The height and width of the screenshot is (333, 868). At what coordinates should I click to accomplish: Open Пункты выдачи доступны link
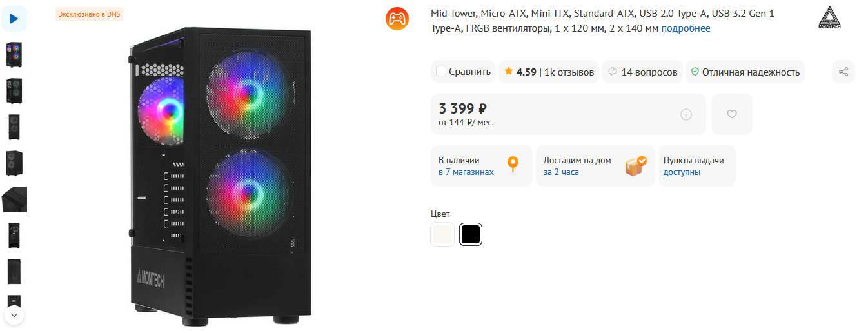coord(682,172)
